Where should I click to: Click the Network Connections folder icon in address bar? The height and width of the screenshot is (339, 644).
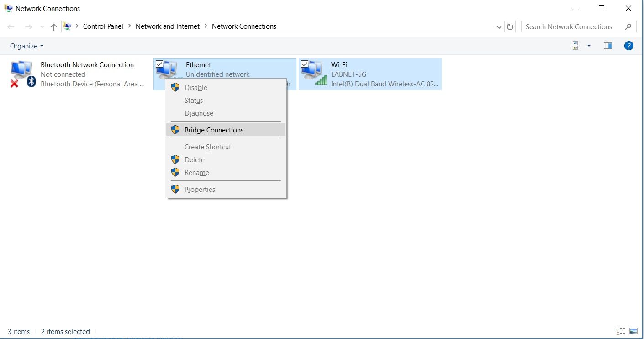coord(68,26)
